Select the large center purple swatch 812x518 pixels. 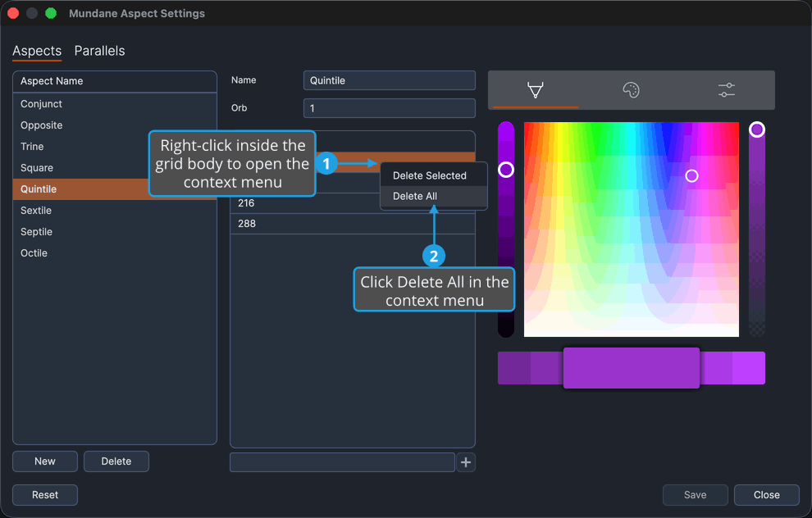click(632, 368)
